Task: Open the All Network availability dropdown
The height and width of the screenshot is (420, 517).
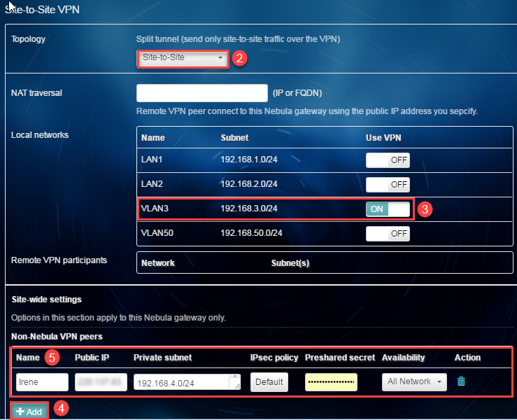Action: (414, 382)
